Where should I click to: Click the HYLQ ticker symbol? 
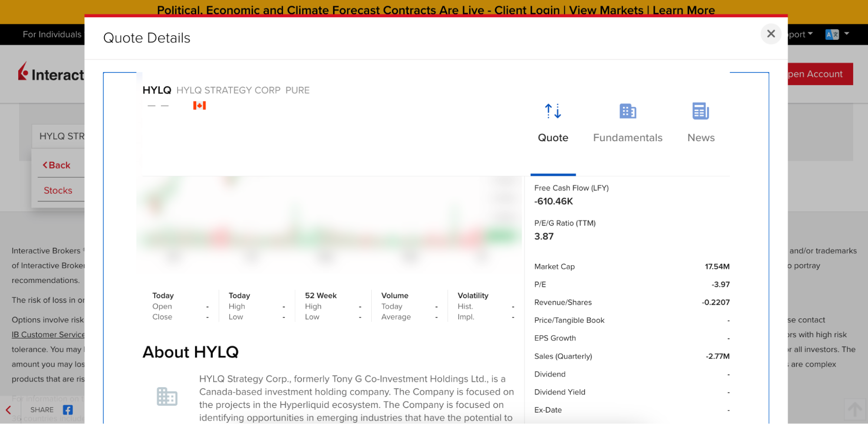pos(157,90)
